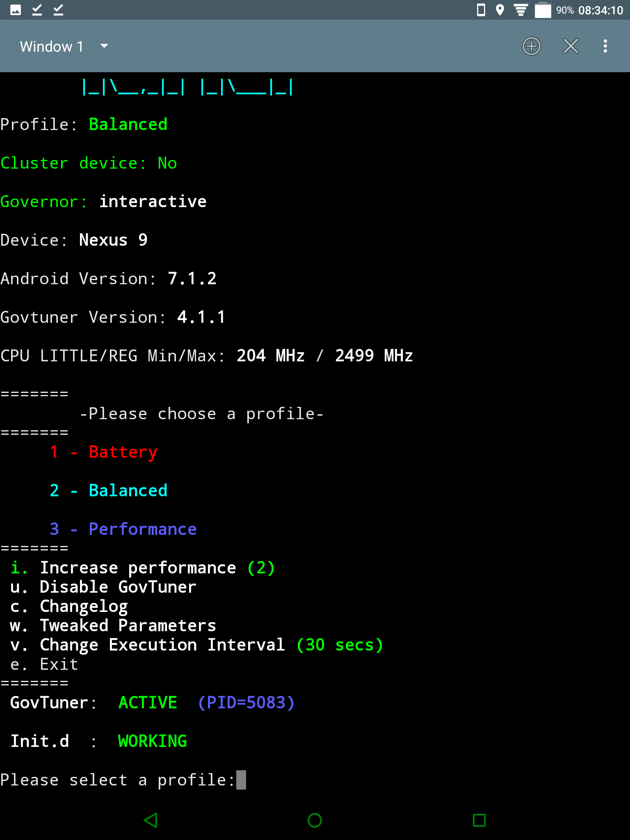The image size is (630, 840).
Task: Click the '-Please choose a profile-' heading
Action: tap(201, 413)
